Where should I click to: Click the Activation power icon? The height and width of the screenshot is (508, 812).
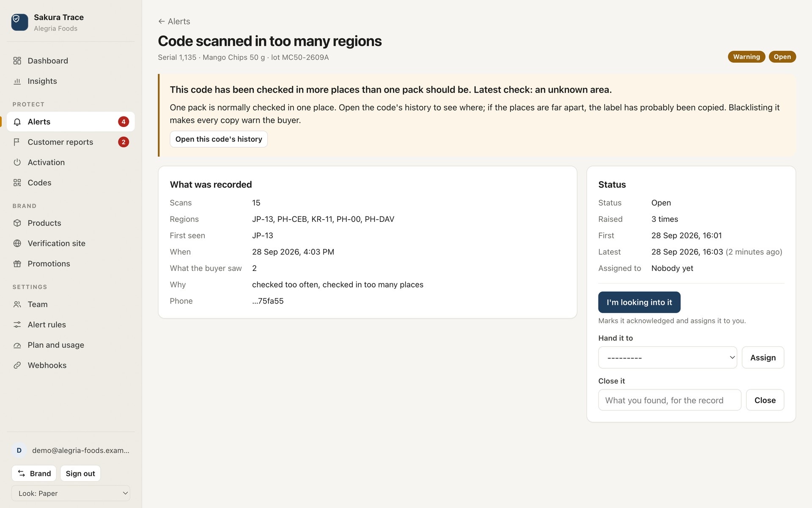click(17, 162)
